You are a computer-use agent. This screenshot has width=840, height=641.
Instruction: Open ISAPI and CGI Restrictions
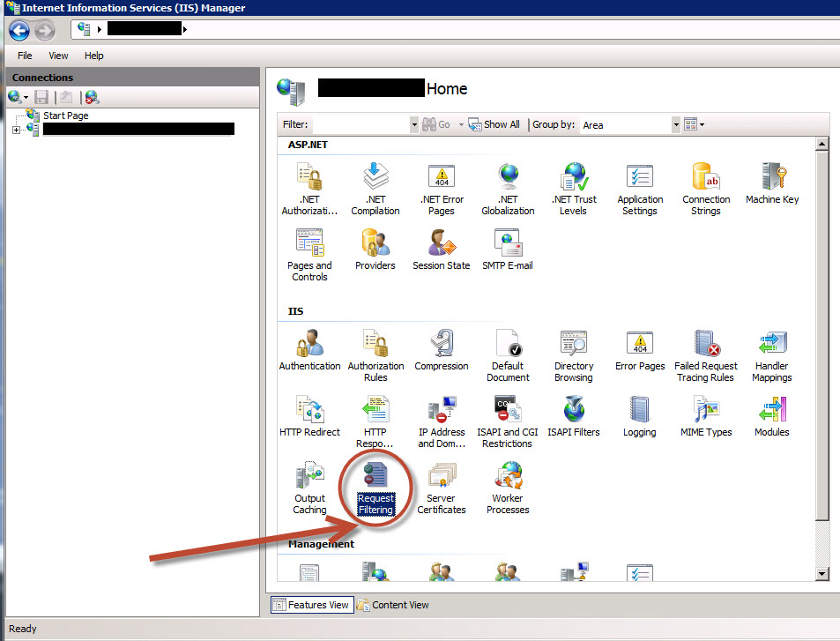coord(508,421)
